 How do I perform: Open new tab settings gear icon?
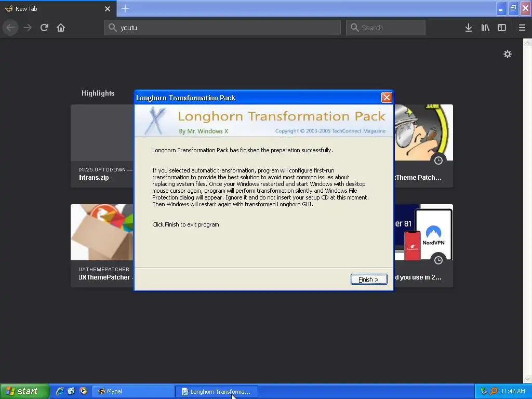(x=508, y=54)
